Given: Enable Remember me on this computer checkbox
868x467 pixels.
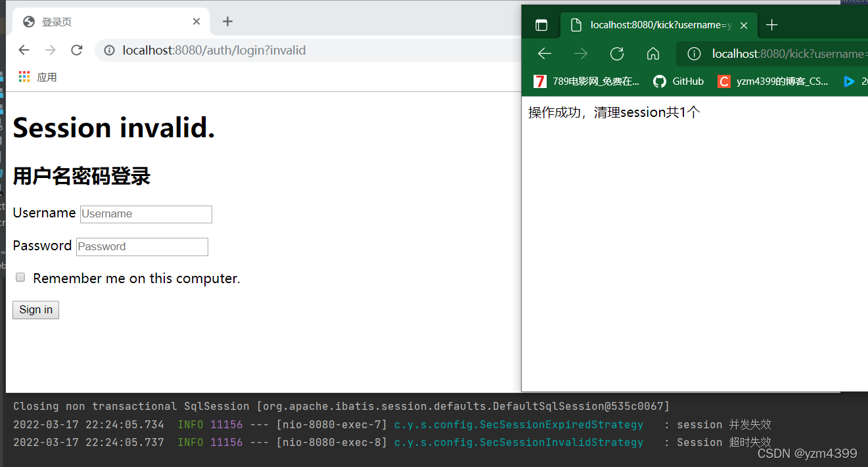Looking at the screenshot, I should pyautogui.click(x=20, y=278).
